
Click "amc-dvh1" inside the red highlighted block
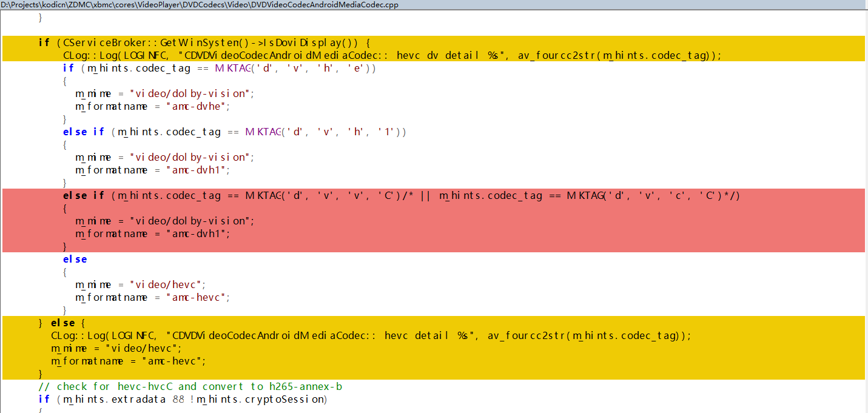click(x=198, y=233)
